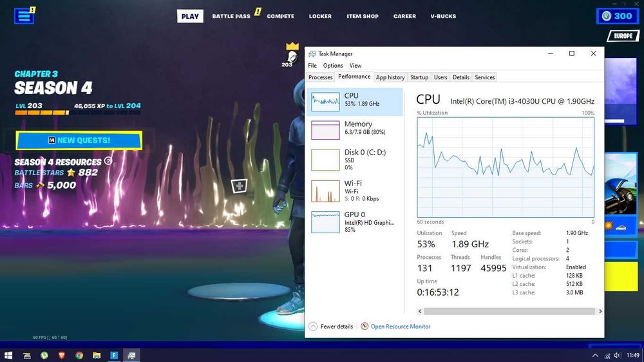Click the Task Manager taskbar icon
Image resolution: width=644 pixels, height=362 pixels.
(131, 356)
